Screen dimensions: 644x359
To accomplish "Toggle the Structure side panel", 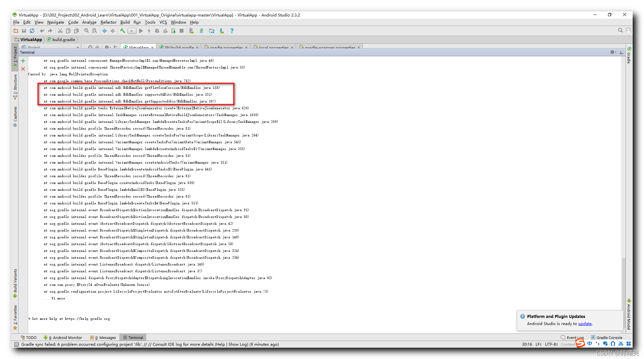I will click(x=15, y=87).
